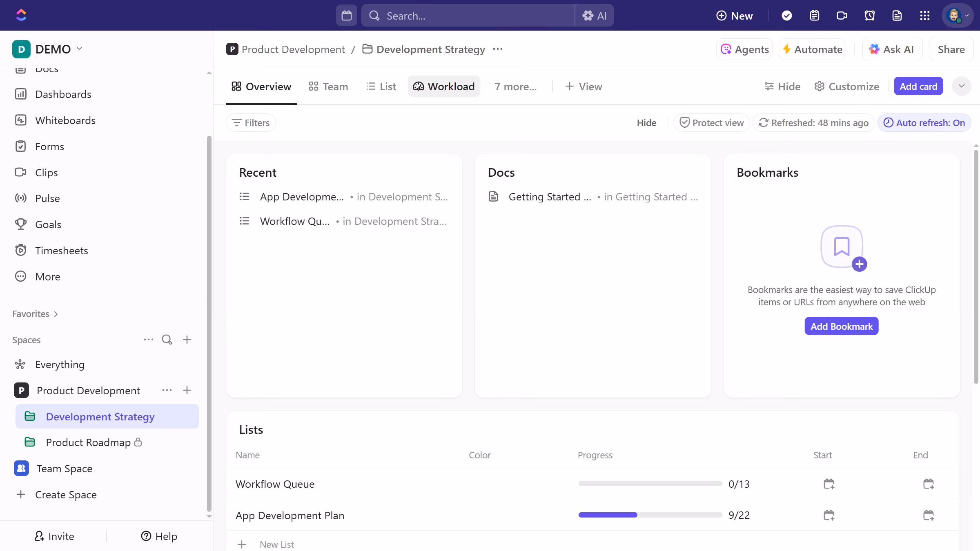
Task: Open the Filters control
Action: pyautogui.click(x=251, y=123)
